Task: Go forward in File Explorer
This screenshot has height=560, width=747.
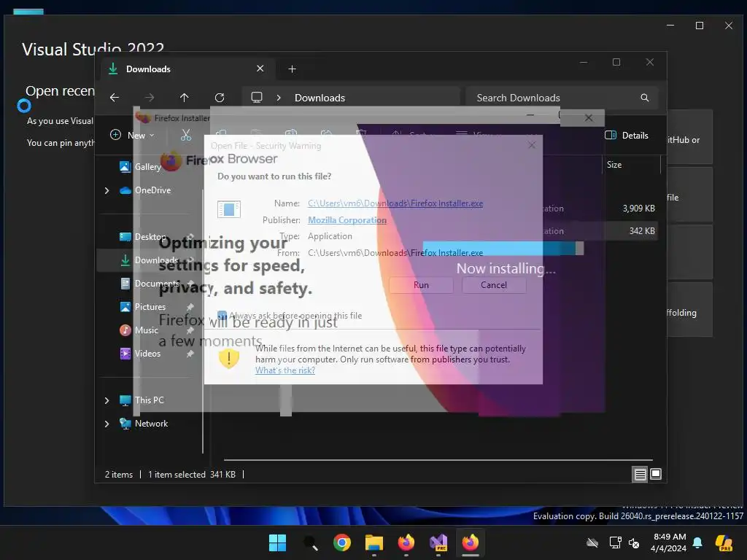Action: 149,98
